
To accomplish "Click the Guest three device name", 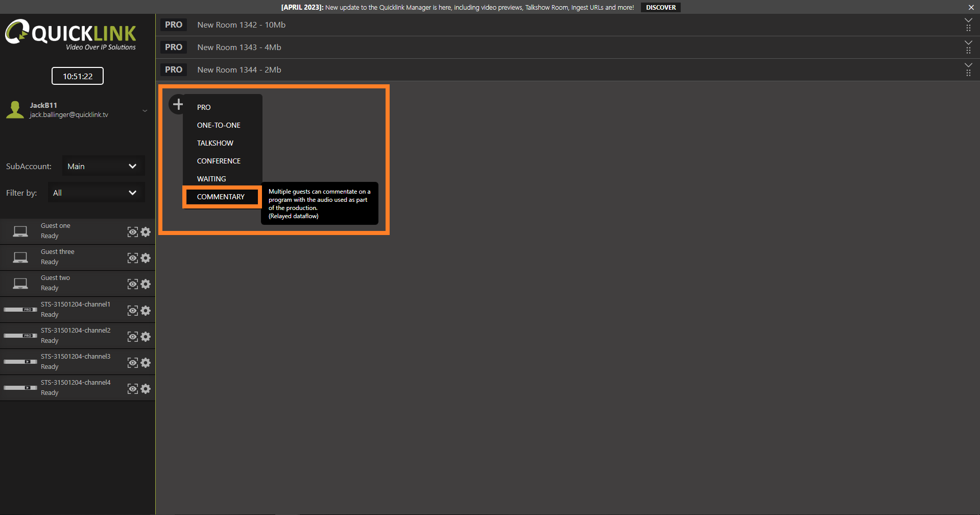I will coord(58,251).
